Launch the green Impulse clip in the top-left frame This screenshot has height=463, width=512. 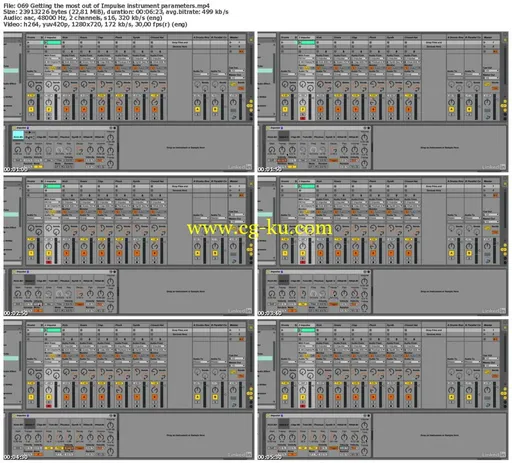point(53,43)
